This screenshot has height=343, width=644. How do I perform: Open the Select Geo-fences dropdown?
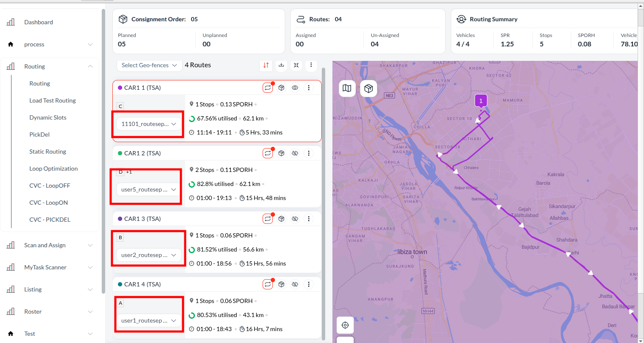click(149, 65)
